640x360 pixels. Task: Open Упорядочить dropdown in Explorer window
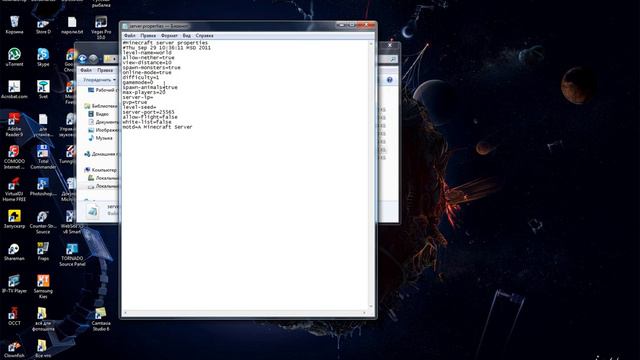[99, 80]
